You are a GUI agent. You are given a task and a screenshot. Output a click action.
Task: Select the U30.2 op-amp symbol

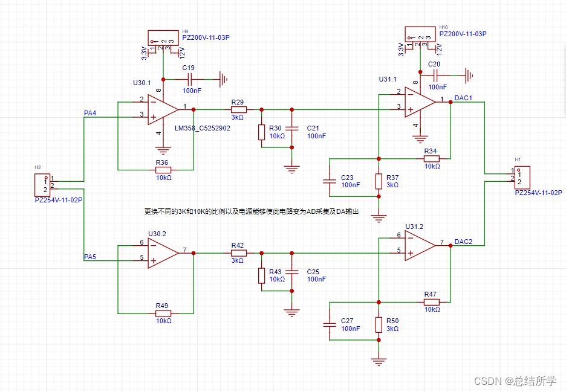click(x=162, y=252)
